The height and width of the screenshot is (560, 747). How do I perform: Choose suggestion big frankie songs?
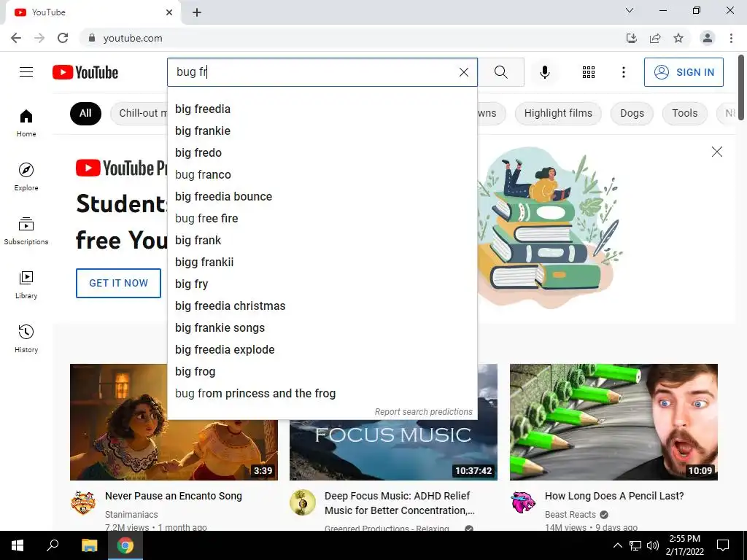click(x=322, y=328)
